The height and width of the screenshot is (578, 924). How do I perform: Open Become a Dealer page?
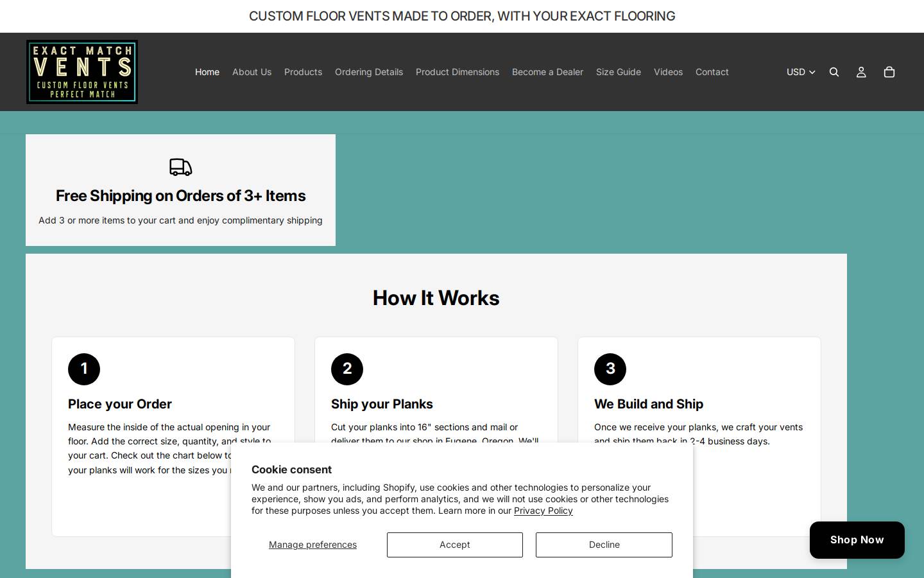547,72
